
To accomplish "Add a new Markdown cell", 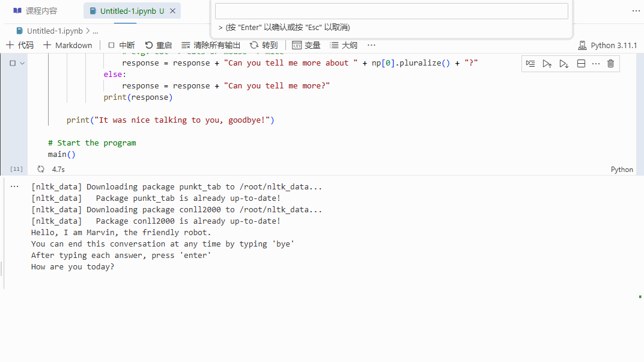I will click(68, 45).
